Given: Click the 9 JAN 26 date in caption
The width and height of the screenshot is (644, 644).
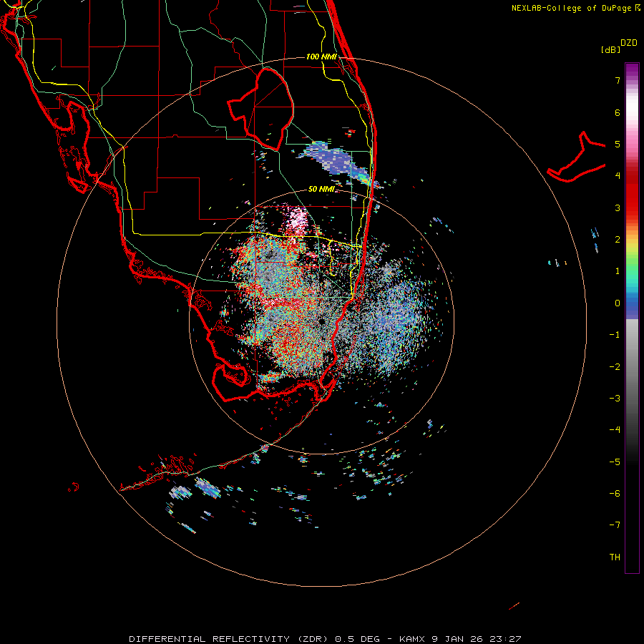Looking at the screenshot, I should (x=457, y=639).
